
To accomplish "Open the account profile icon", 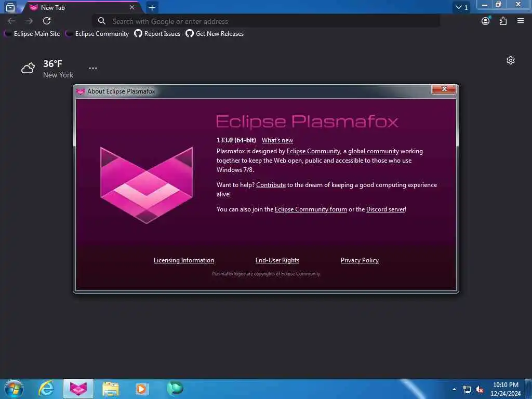I will coord(486,21).
